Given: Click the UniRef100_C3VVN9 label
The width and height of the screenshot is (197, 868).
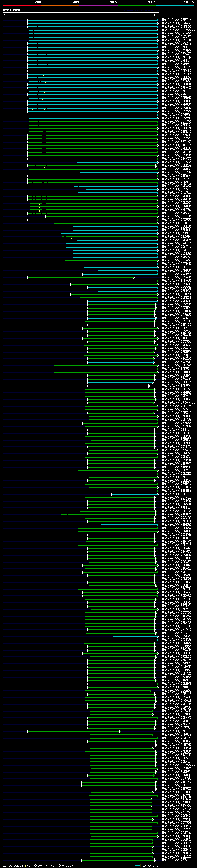Looking at the screenshot, I should (176, 118).
